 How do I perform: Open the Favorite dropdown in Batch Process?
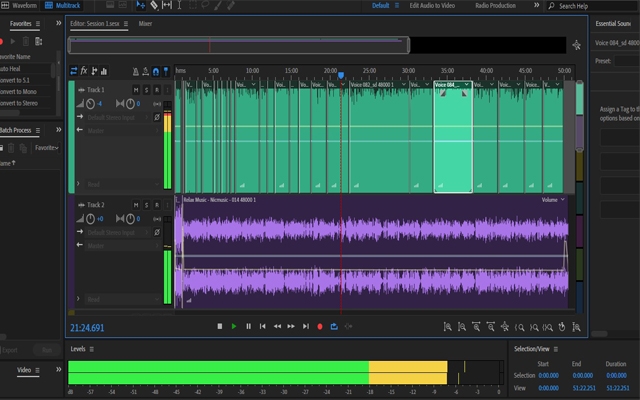click(47, 148)
